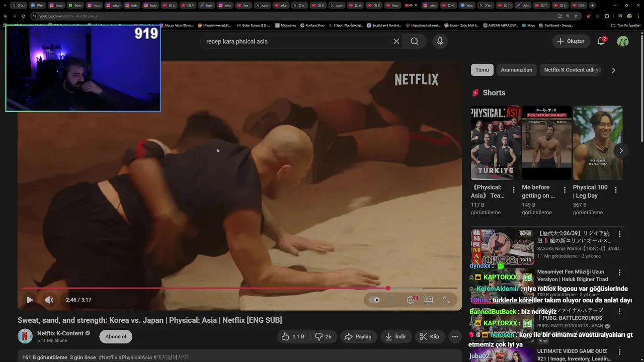
Task: Expand the Tüm Yer İşaretleri bookmarks folder
Action: point(625,25)
